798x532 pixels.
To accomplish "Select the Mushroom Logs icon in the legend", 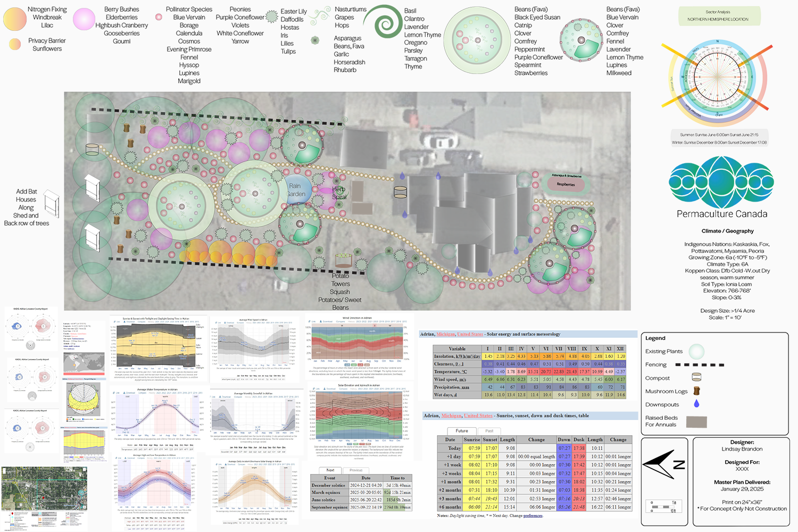I will click(696, 390).
